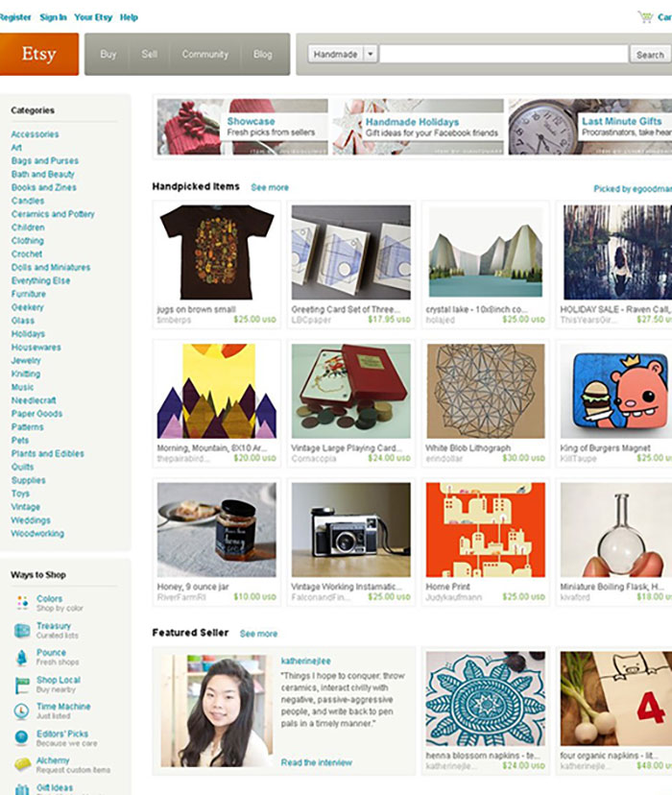Open the Showcase banner
This screenshot has width=672, height=795.
click(242, 127)
